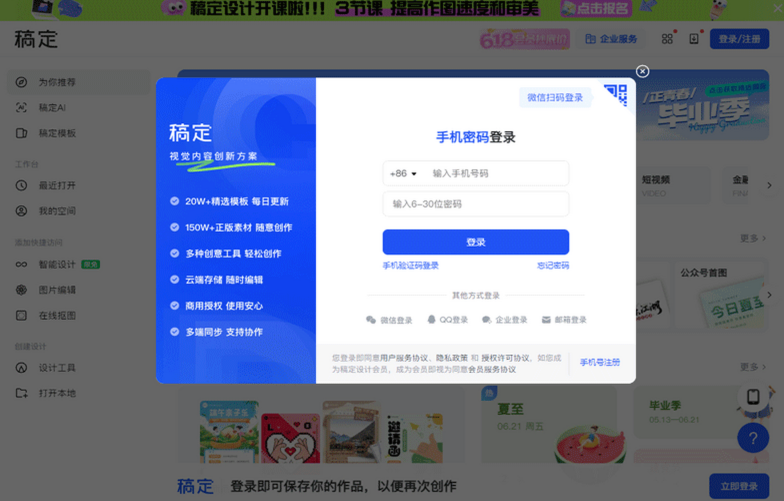784x501 pixels.
Task: Open the apps grid icon in header
Action: point(667,38)
